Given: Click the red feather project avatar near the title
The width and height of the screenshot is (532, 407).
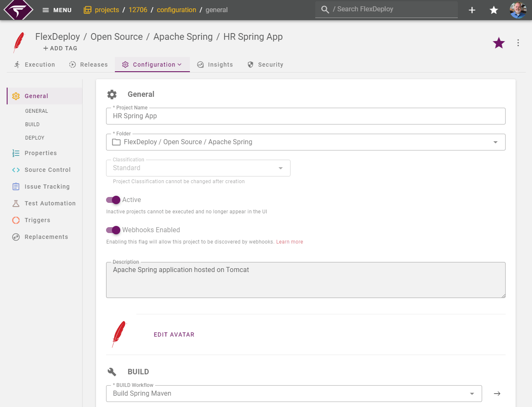Looking at the screenshot, I should pyautogui.click(x=19, y=42).
